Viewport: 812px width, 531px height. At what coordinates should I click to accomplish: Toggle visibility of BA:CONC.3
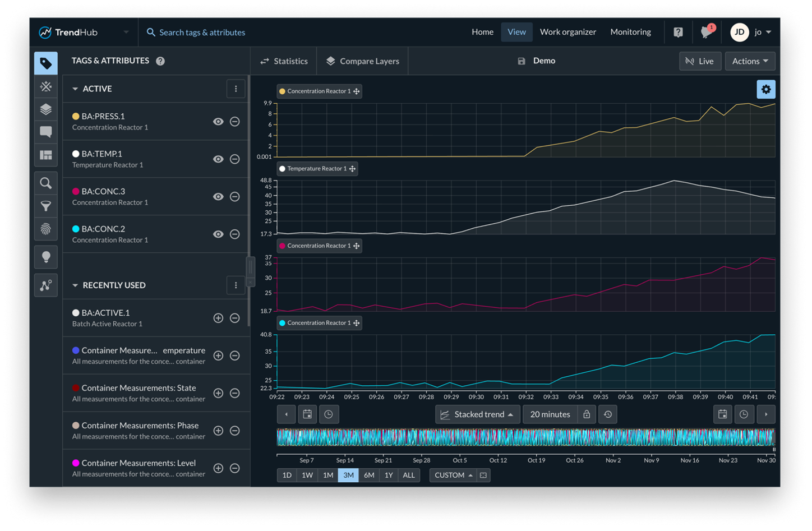218,196
